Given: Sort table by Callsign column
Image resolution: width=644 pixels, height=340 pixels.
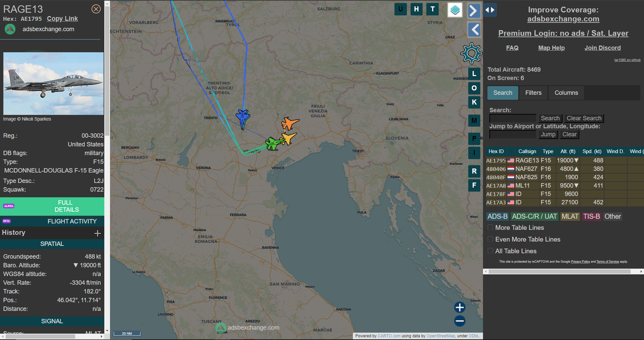Looking at the screenshot, I should tap(527, 151).
